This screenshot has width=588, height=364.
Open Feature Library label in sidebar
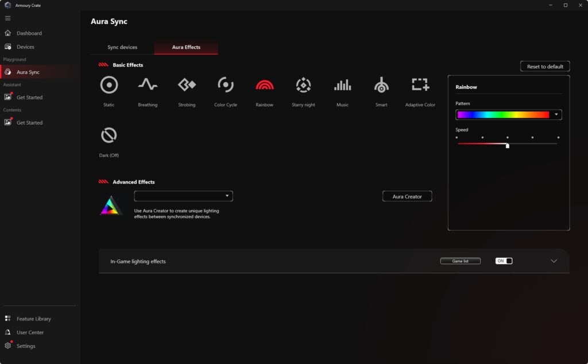click(x=34, y=319)
